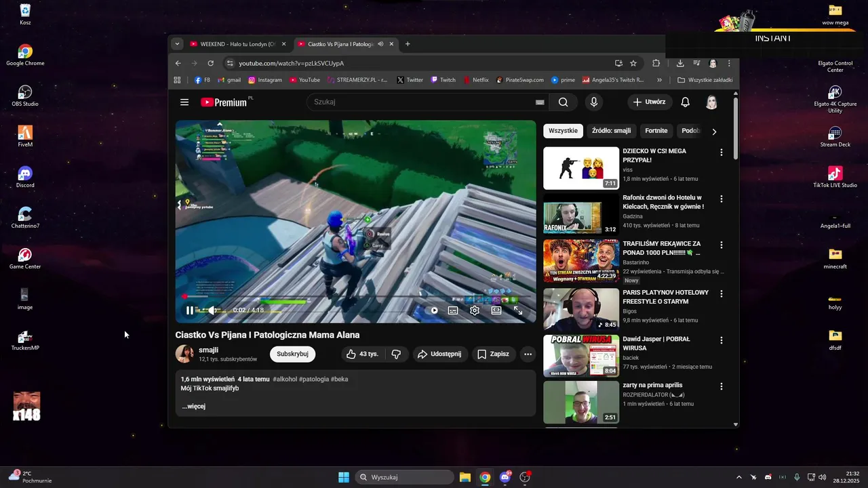
Task: Open DZIECKO W CS video thumbnail
Action: point(581,168)
